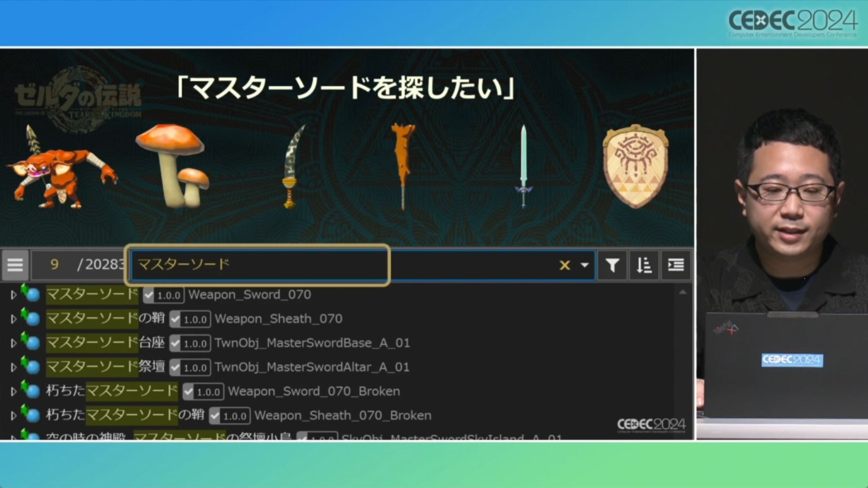Expand the Weapon_Sheath_070_Broken row

[x=13, y=416]
